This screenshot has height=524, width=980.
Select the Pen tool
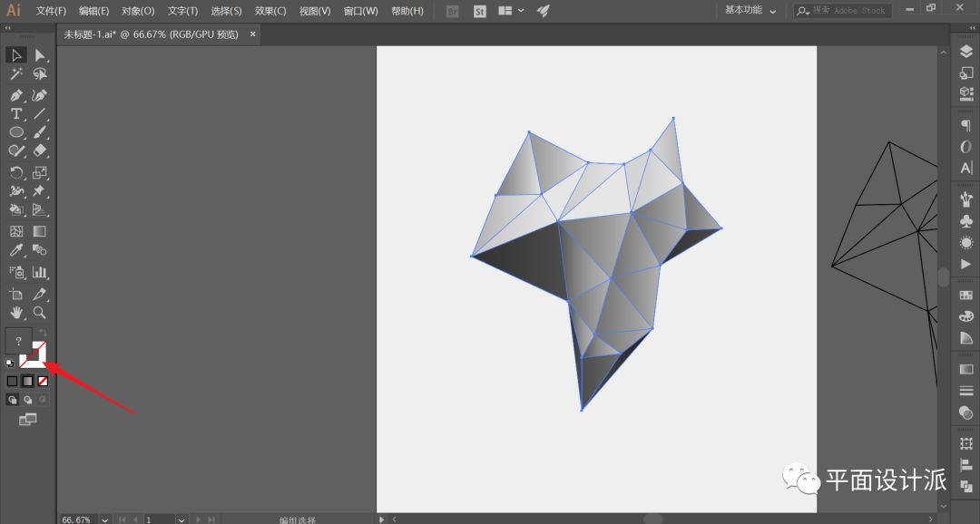[16, 95]
